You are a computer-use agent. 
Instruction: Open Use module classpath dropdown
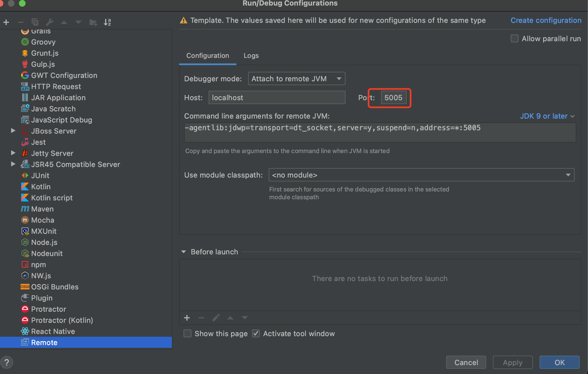pos(421,175)
